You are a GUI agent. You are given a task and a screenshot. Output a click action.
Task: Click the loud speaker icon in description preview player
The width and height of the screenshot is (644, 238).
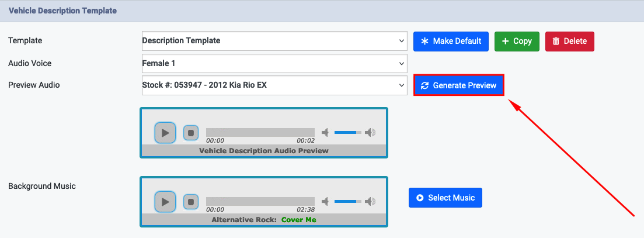coord(371,132)
